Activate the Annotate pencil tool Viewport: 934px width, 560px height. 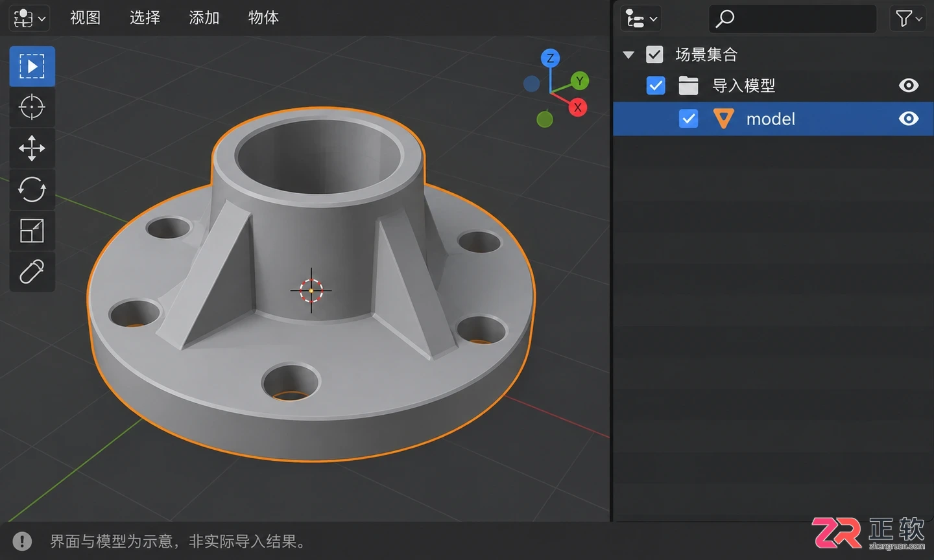[x=32, y=272]
